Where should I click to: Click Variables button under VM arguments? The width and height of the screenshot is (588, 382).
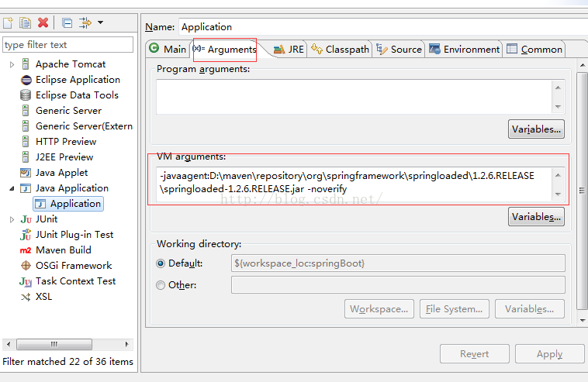point(536,217)
